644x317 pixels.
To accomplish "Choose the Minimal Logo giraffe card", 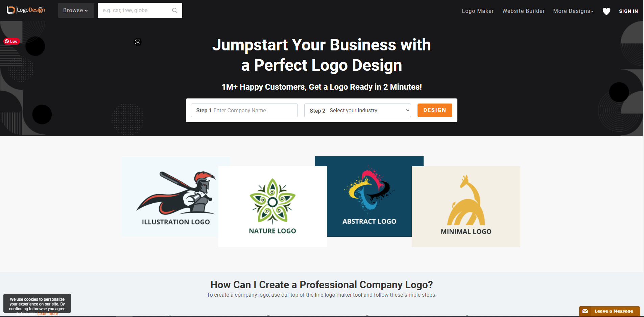I will click(x=466, y=206).
